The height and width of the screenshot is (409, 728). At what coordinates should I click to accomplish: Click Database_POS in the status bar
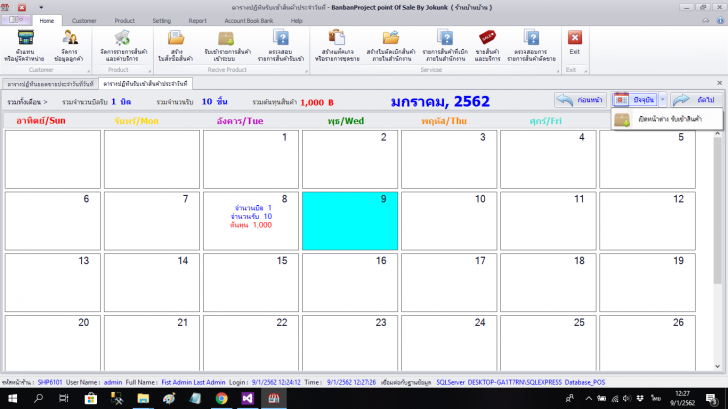click(585, 382)
